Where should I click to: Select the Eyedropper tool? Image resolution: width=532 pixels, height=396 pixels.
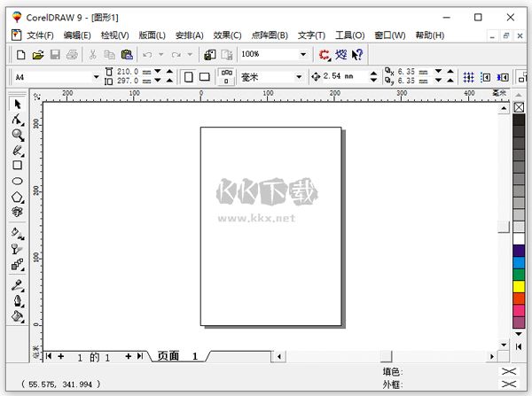[18, 285]
